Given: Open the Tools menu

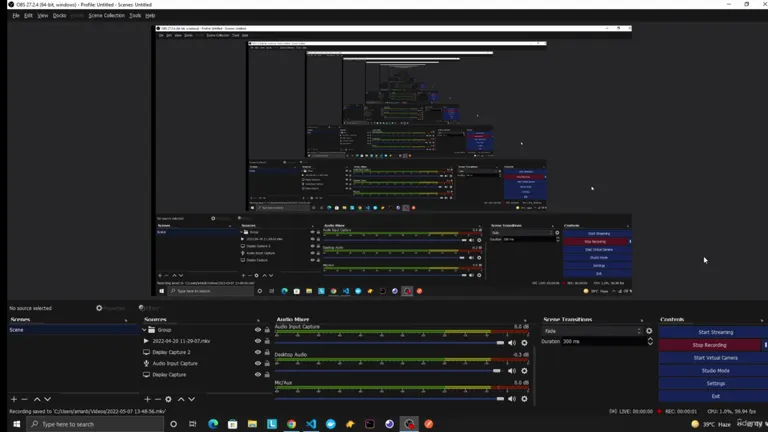Looking at the screenshot, I should [135, 16].
